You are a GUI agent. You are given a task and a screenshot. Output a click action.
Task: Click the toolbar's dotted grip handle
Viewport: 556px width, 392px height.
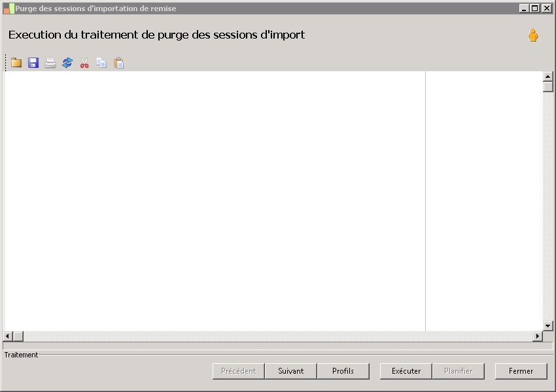(6, 63)
